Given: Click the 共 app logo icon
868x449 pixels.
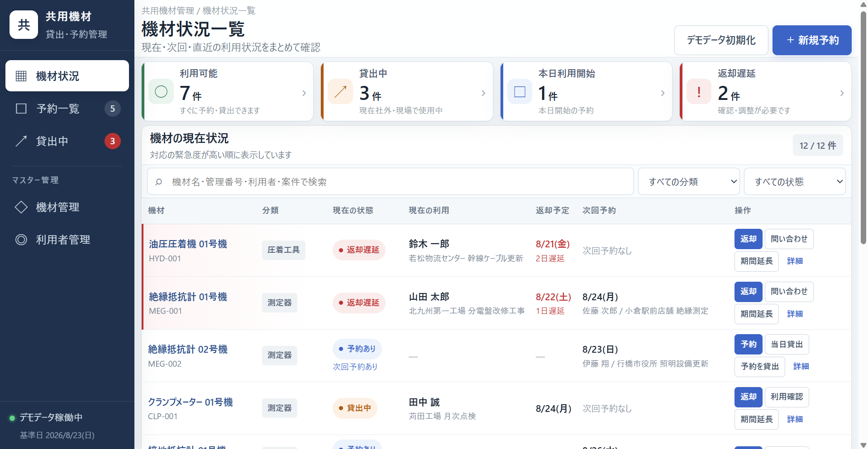Looking at the screenshot, I should [24, 25].
